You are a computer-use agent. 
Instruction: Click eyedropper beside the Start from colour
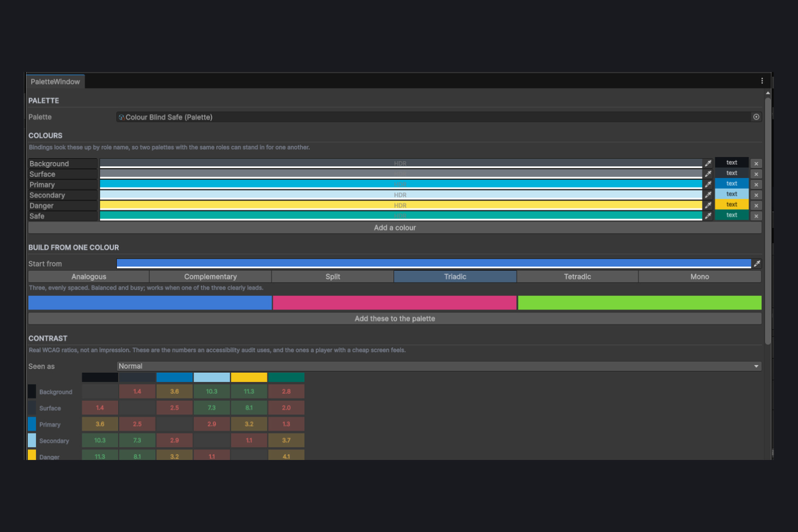tap(757, 264)
